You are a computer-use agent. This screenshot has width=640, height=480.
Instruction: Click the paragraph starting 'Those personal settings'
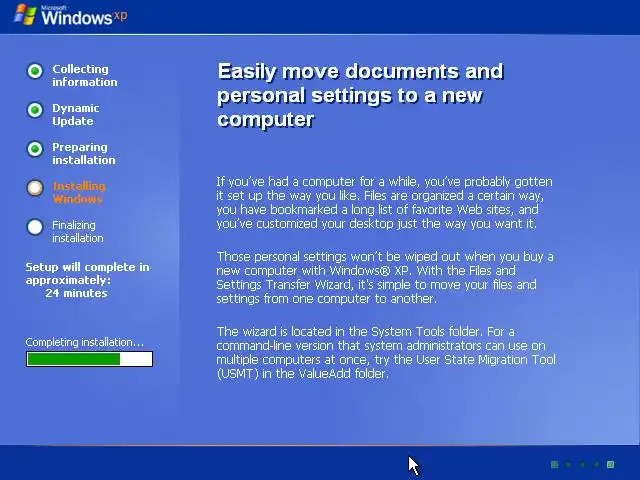point(385,278)
